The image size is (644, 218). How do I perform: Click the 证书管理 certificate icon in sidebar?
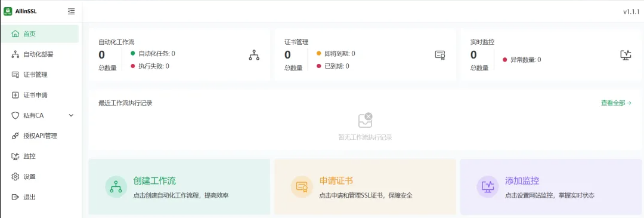tap(15, 75)
